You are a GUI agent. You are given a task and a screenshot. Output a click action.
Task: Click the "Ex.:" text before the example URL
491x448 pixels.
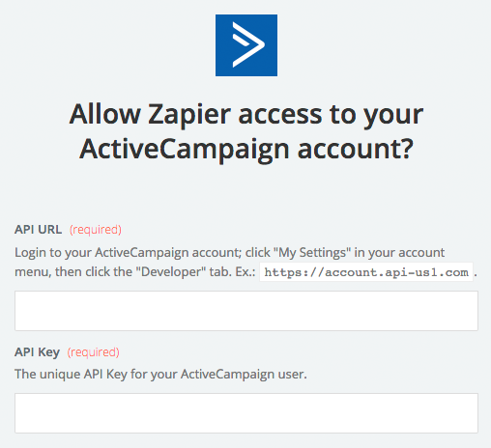coord(245,272)
